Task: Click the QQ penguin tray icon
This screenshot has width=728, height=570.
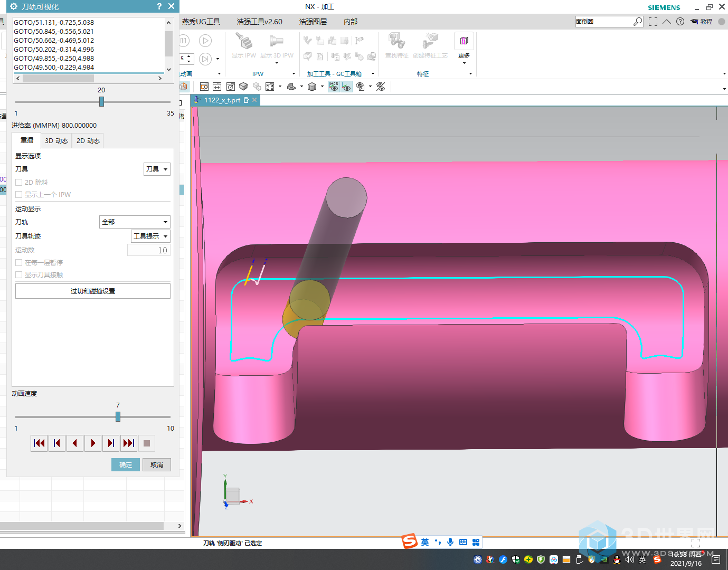Action: pyautogui.click(x=617, y=559)
